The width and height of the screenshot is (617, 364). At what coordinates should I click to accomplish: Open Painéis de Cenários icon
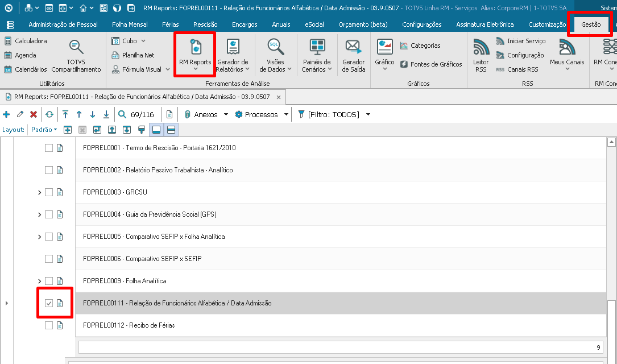pos(317,47)
